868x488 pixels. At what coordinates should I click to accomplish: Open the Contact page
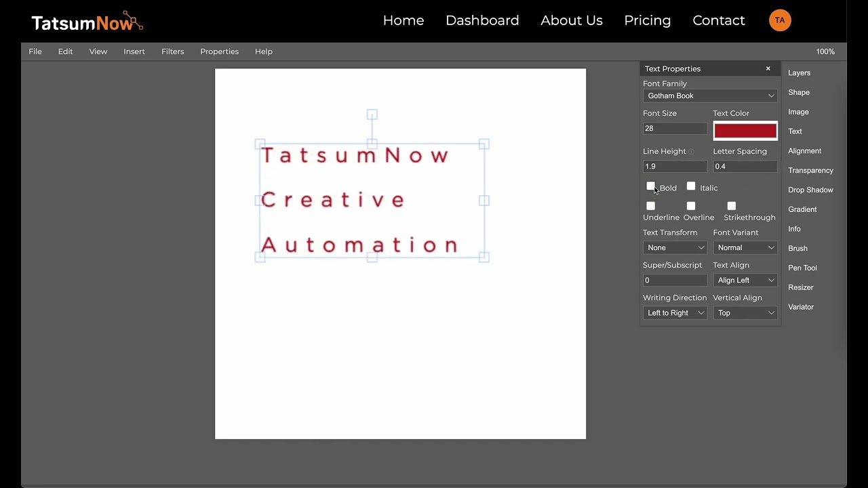click(x=719, y=20)
